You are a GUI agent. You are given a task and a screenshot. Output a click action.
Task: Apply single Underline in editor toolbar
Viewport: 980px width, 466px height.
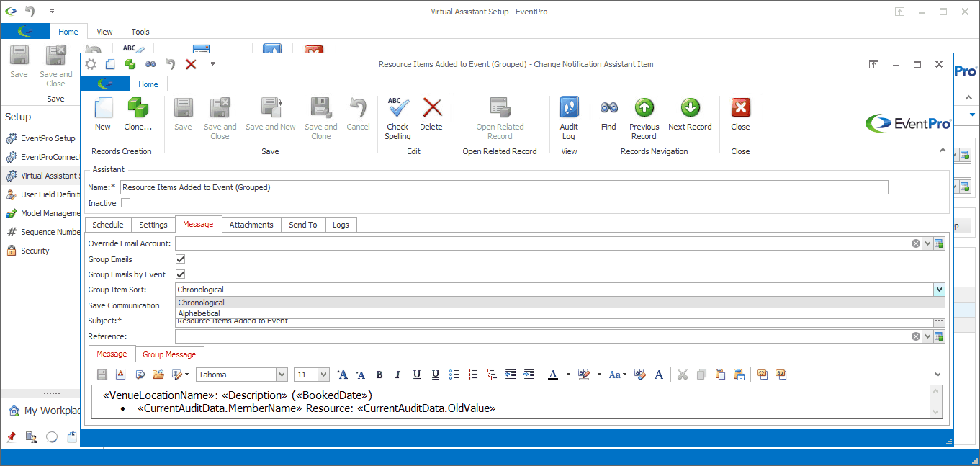417,375
